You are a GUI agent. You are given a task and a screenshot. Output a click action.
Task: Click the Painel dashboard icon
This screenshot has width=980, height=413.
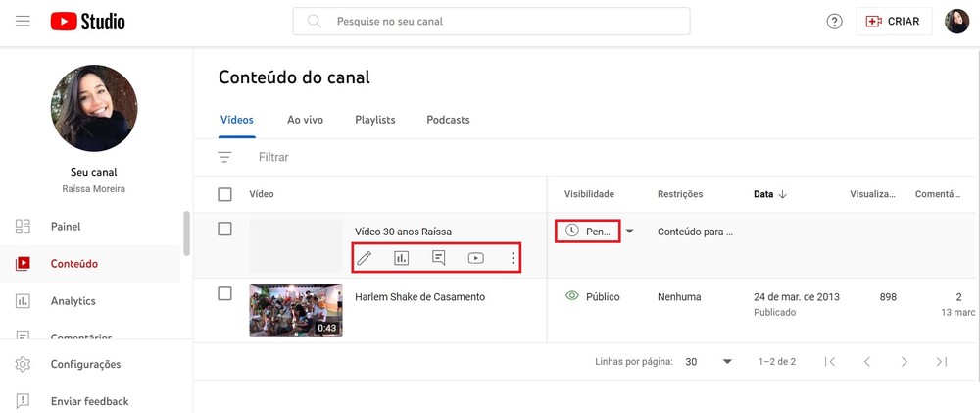click(x=23, y=227)
